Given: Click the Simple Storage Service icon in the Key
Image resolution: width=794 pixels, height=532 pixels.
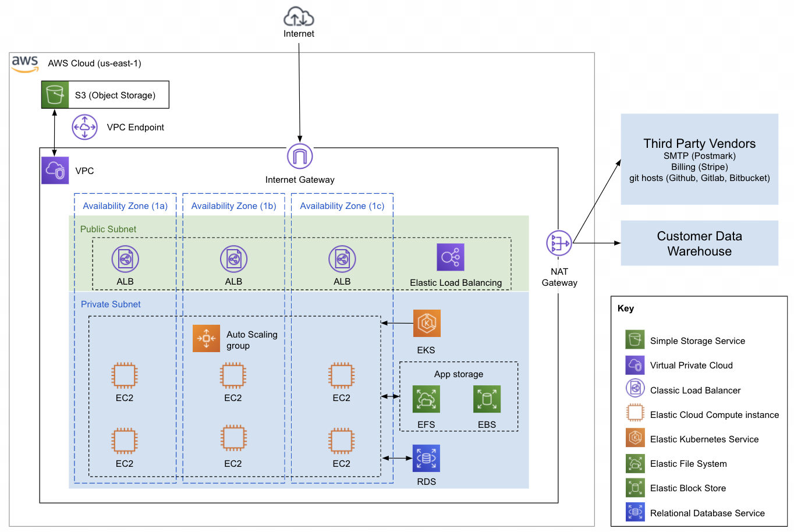Looking at the screenshot, I should point(635,340).
